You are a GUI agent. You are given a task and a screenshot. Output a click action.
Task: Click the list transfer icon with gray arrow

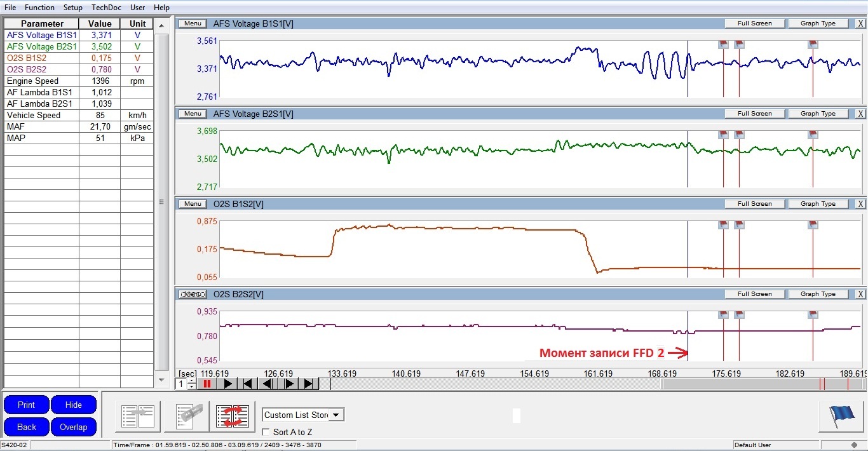click(138, 416)
